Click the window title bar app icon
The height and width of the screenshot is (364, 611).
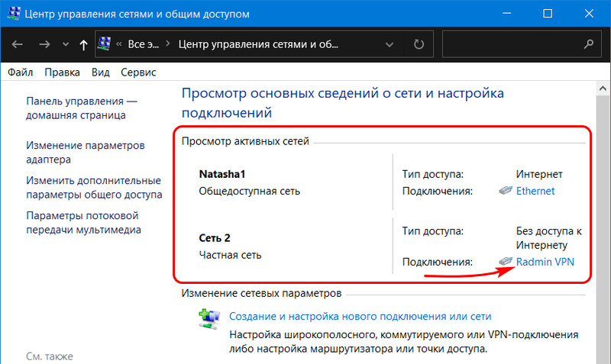click(14, 13)
